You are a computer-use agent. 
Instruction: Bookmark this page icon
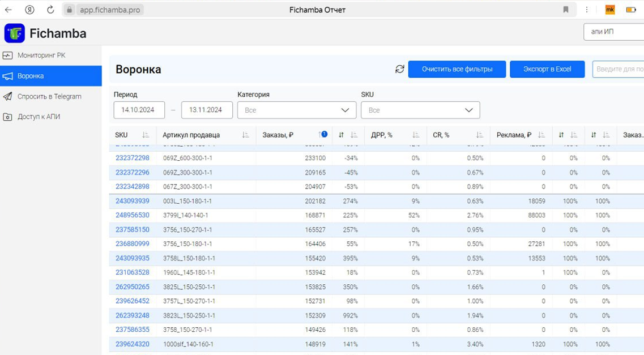[566, 10]
